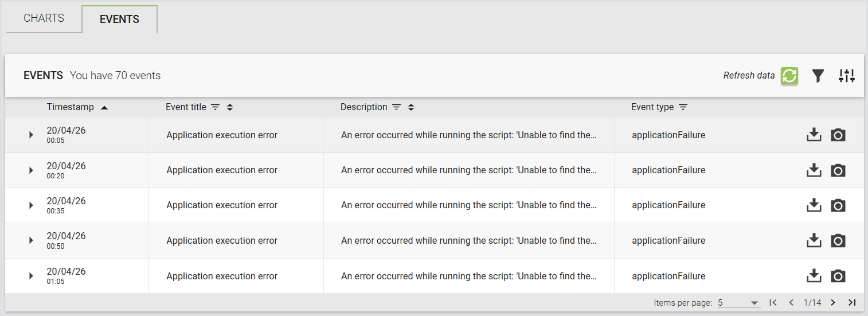Toggle Timestamp ascending sort arrow

[x=104, y=107]
